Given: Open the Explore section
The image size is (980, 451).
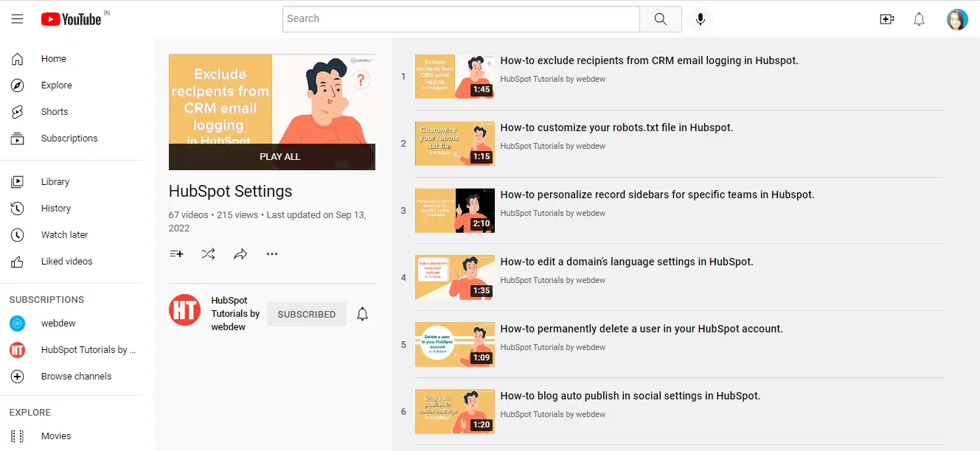Looking at the screenshot, I should (x=56, y=85).
